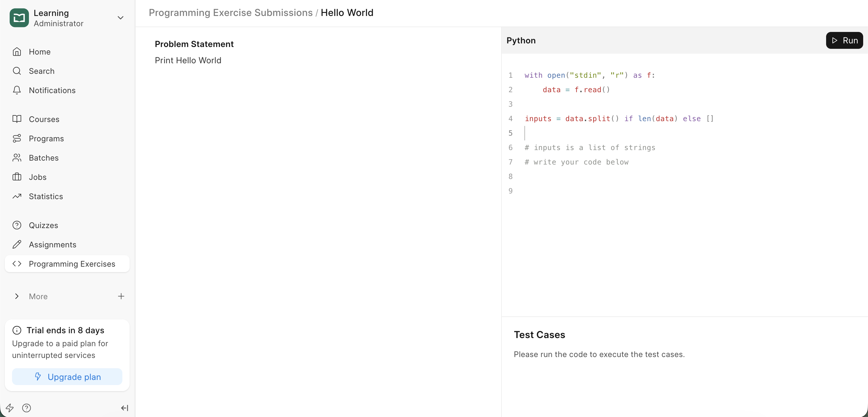Open the Programs menu item

(x=46, y=138)
